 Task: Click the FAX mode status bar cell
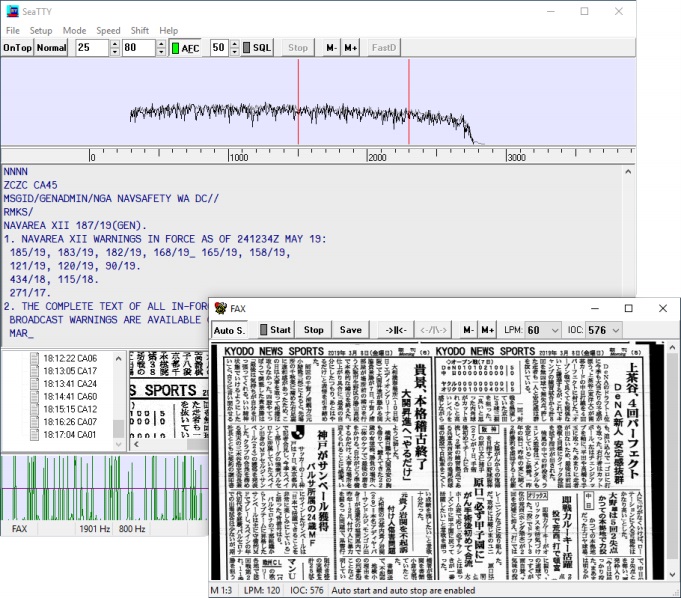[x=19, y=529]
